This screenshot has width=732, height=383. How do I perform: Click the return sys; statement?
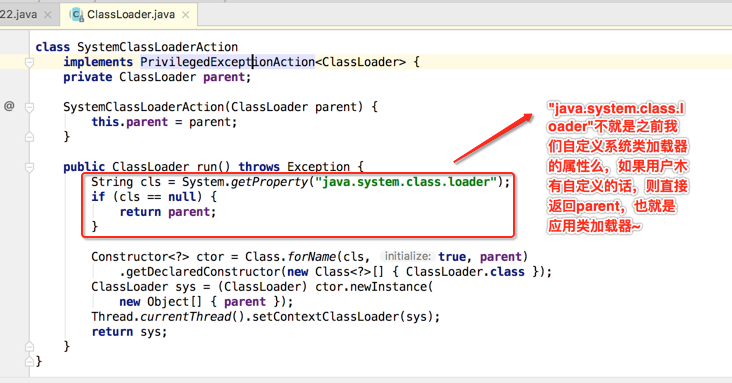pos(129,332)
